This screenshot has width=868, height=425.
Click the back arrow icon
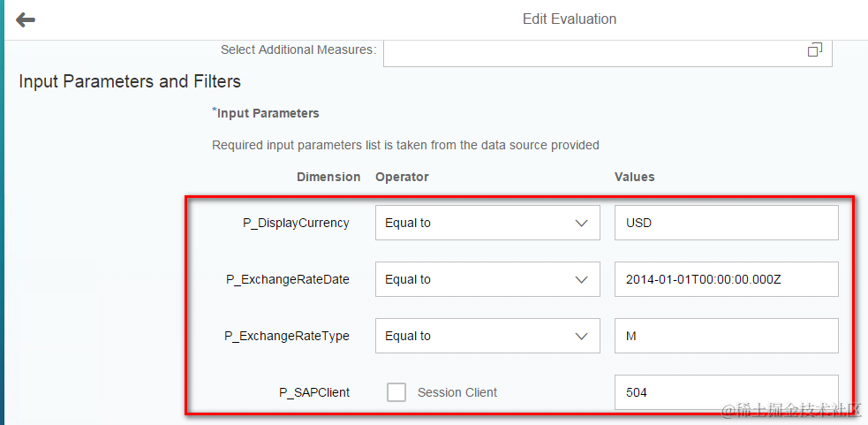click(26, 19)
